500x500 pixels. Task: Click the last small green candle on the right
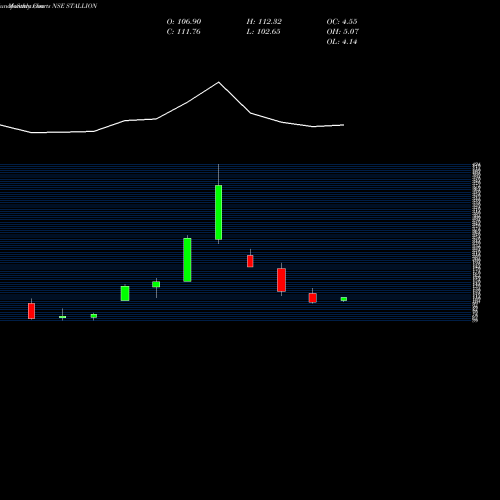coord(344,299)
